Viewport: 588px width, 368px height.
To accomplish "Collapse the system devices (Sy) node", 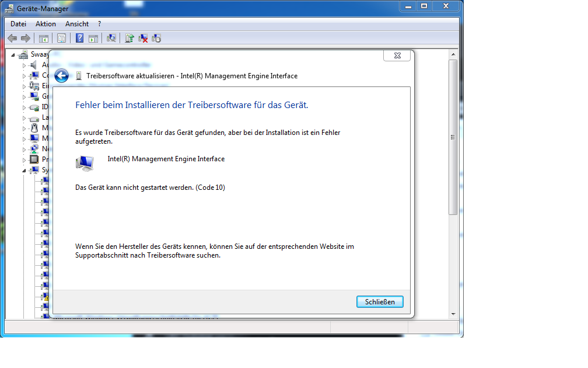I will pos(24,171).
